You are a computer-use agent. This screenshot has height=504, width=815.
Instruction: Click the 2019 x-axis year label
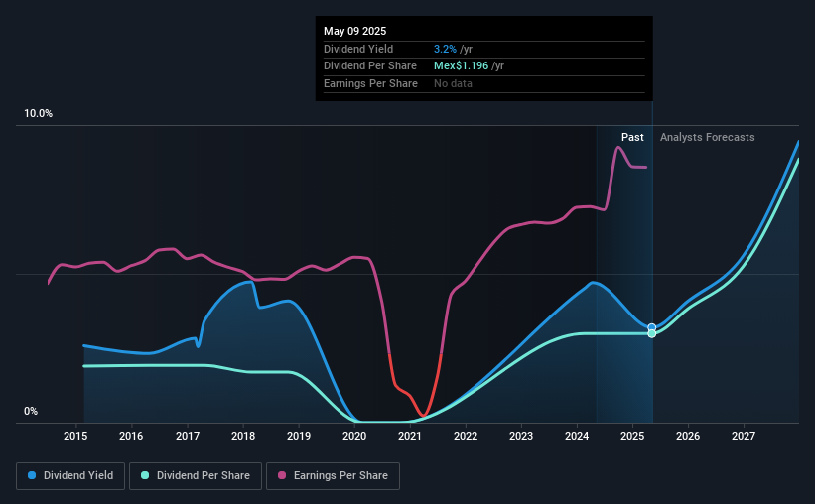tap(299, 436)
